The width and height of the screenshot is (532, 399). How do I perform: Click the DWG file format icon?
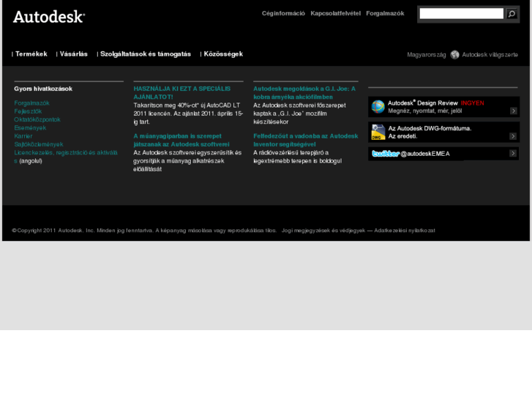(378, 132)
